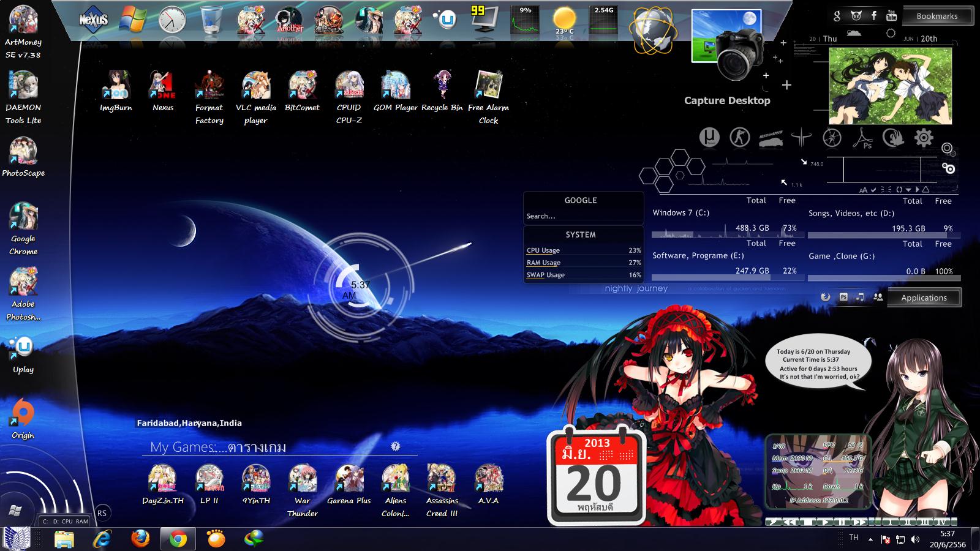Click the CPU Usage row in SYSTEM widget
The width and height of the screenshot is (980, 551).
584,250
